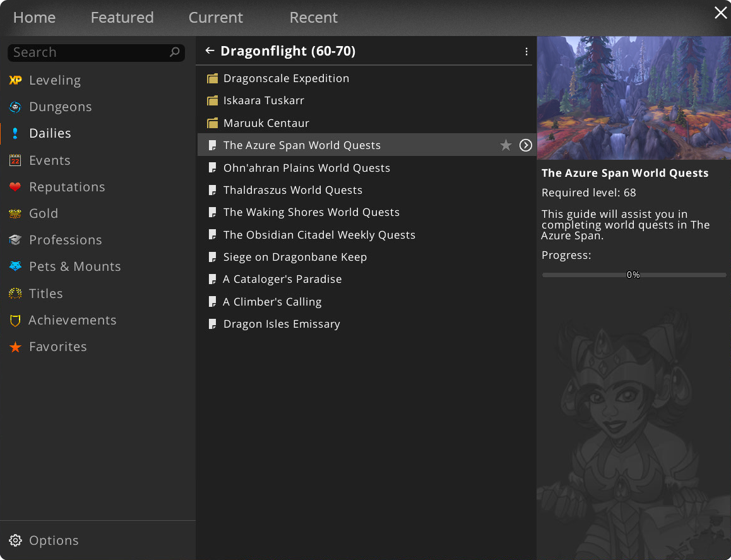
Task: Switch to the Featured tab
Action: pos(122,18)
